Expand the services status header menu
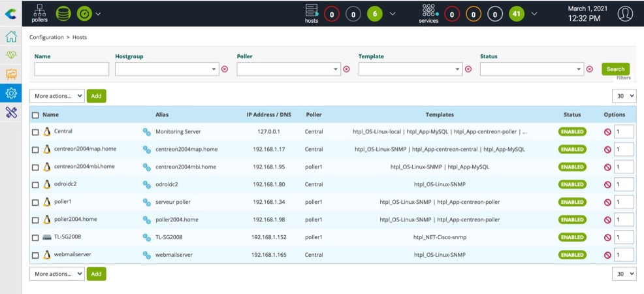The height and width of the screenshot is (294, 644). click(534, 13)
